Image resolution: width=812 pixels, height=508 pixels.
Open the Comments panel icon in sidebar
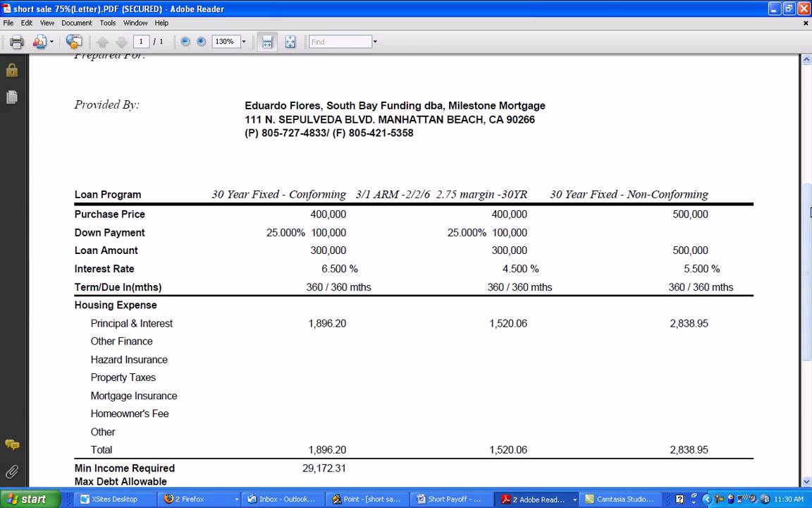coord(12,445)
